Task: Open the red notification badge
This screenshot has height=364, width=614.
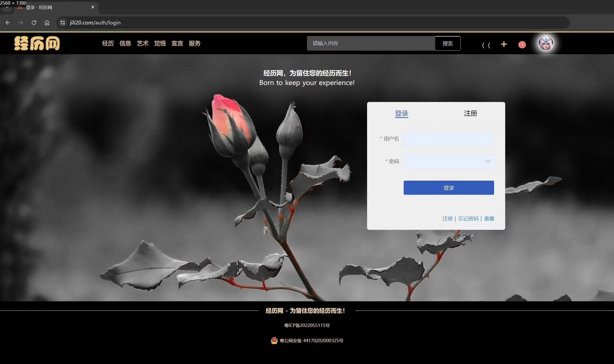Action: [522, 45]
